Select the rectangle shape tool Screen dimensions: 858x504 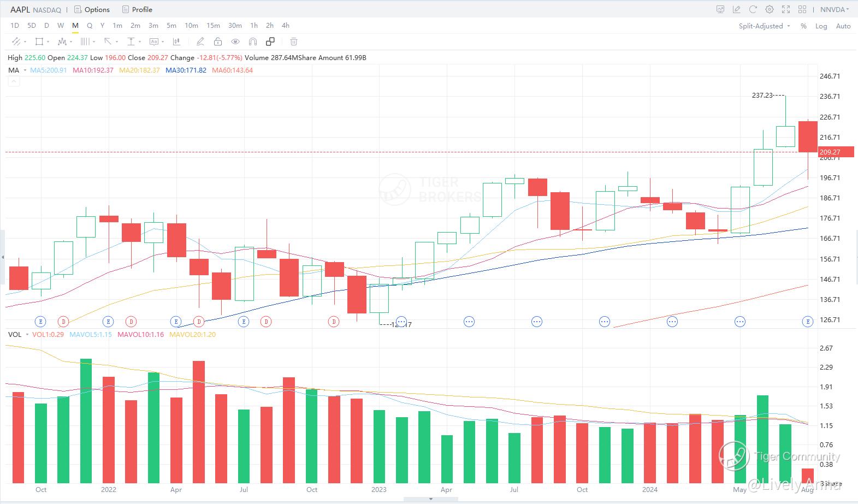coord(39,41)
